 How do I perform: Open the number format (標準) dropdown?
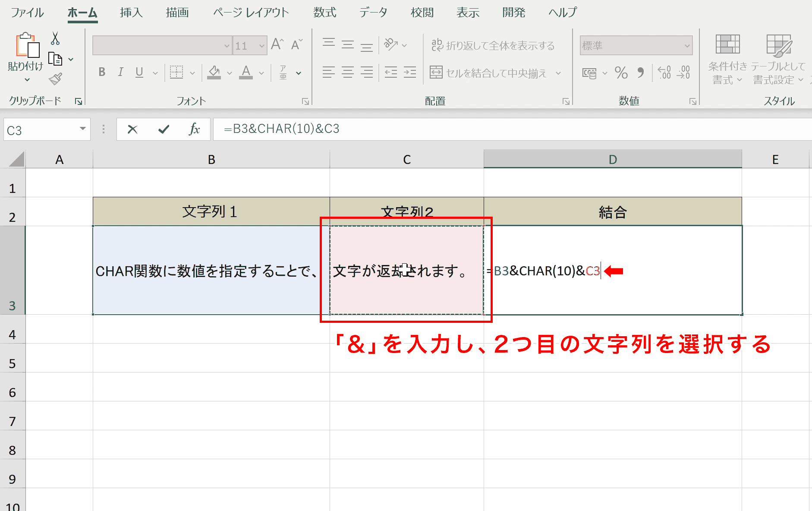coord(687,46)
